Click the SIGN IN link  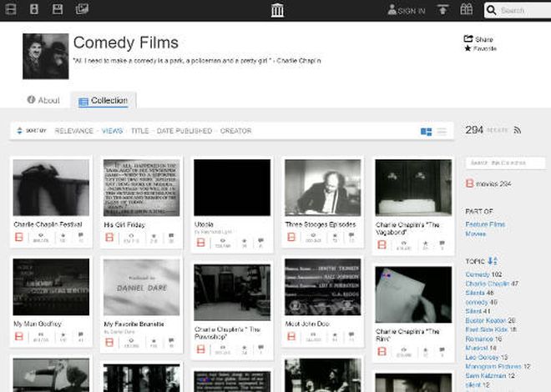(407, 11)
